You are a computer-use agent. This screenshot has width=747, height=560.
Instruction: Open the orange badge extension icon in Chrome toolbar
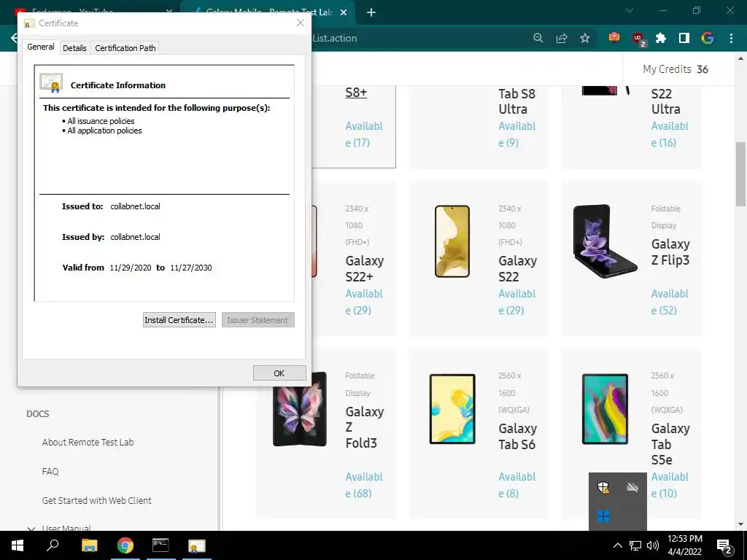point(614,38)
